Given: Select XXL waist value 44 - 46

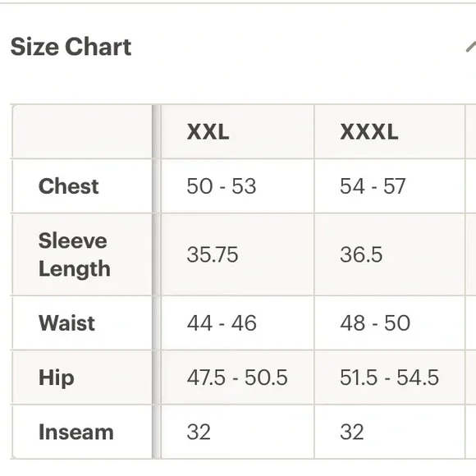Looking at the screenshot, I should 222,323.
